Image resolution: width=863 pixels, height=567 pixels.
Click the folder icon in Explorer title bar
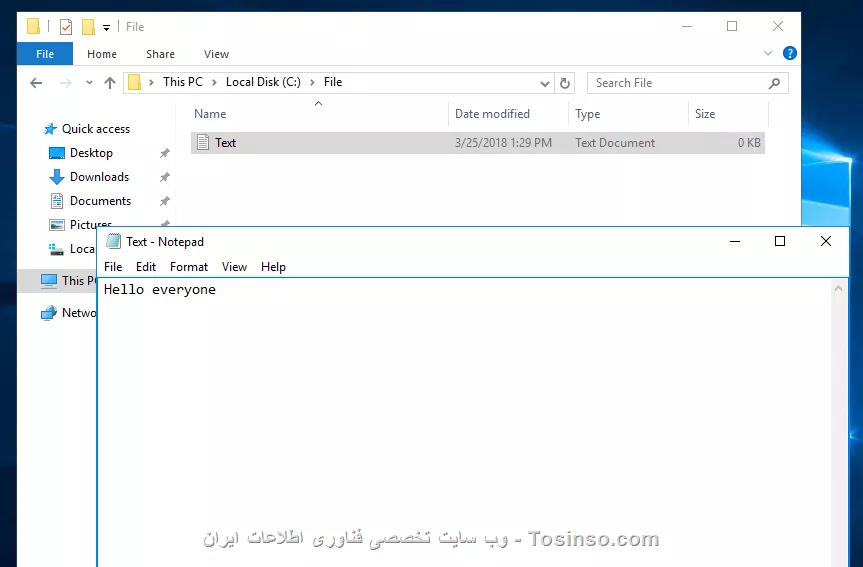pyautogui.click(x=34, y=26)
